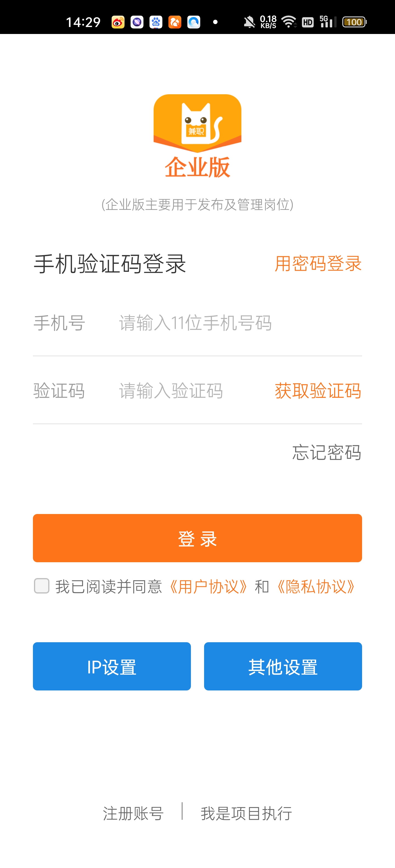The width and height of the screenshot is (395, 868).
Task: Tap the battery level indicator
Action: click(x=354, y=22)
